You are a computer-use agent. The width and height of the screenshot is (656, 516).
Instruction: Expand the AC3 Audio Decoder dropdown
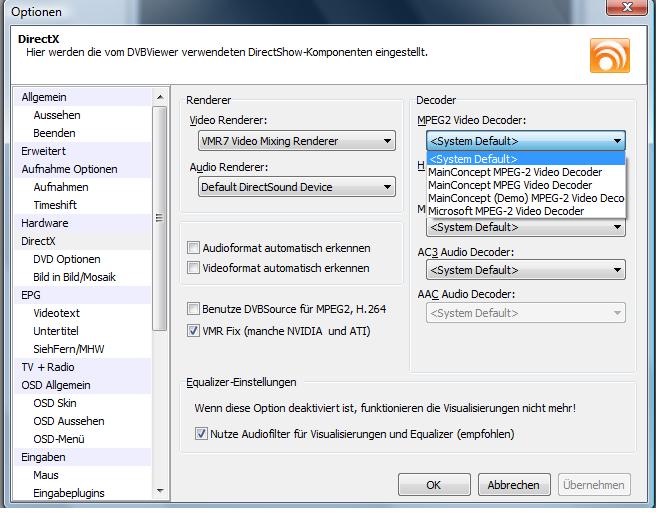click(526, 270)
